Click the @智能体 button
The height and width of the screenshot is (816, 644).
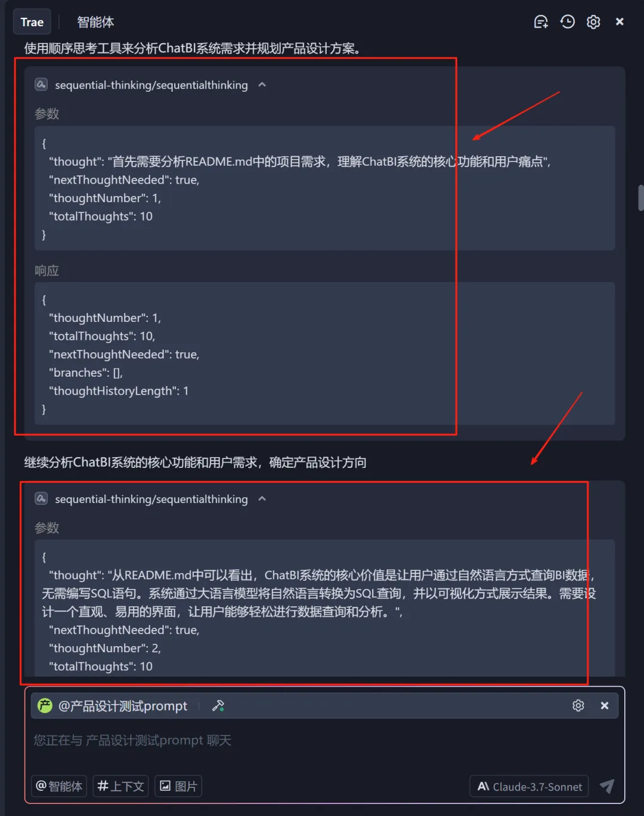(x=59, y=786)
